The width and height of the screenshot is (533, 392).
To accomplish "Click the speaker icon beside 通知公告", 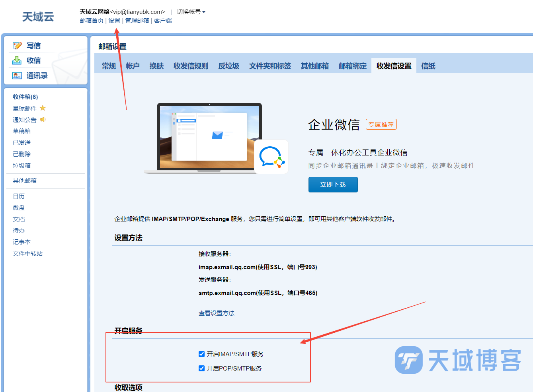I will 43,120.
